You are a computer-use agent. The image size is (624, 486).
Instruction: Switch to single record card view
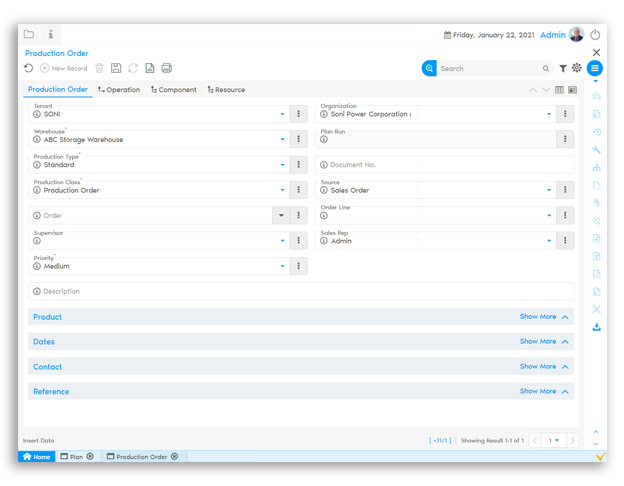[572, 90]
